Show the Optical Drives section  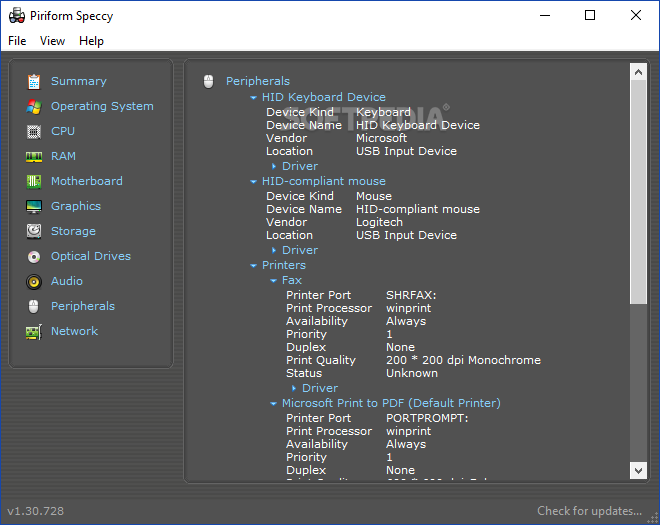pos(91,256)
